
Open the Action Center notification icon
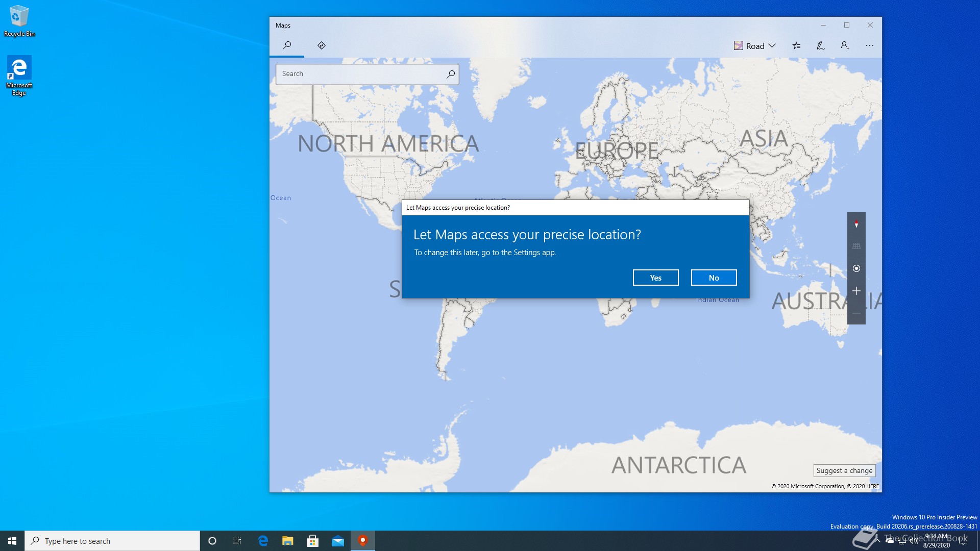pyautogui.click(x=963, y=541)
